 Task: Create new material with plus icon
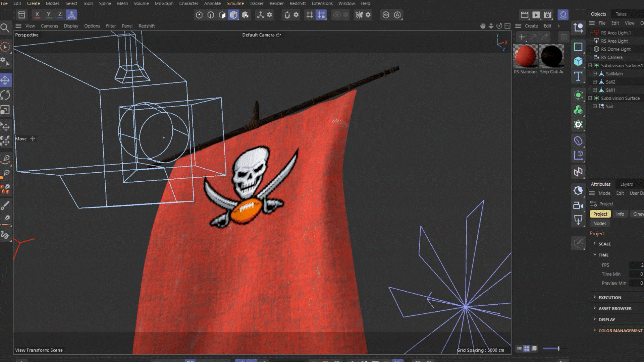[x=522, y=37]
